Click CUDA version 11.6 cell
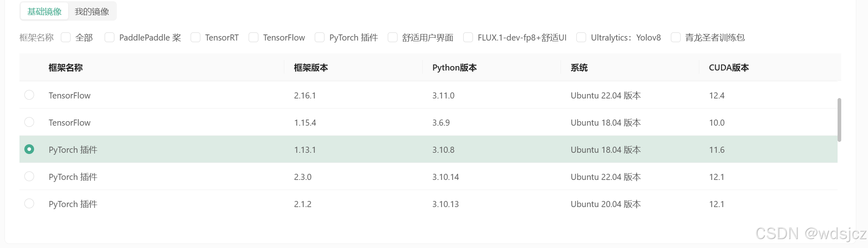The image size is (868, 248). coord(717,150)
